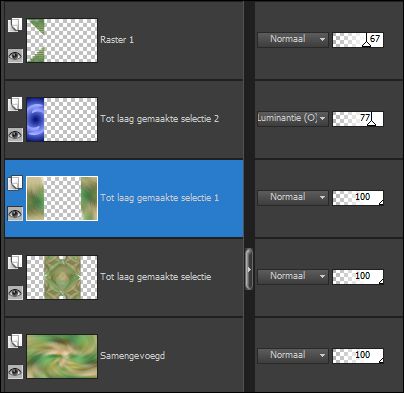Select layer Tot laag gemaakte selectie 2

click(160, 119)
